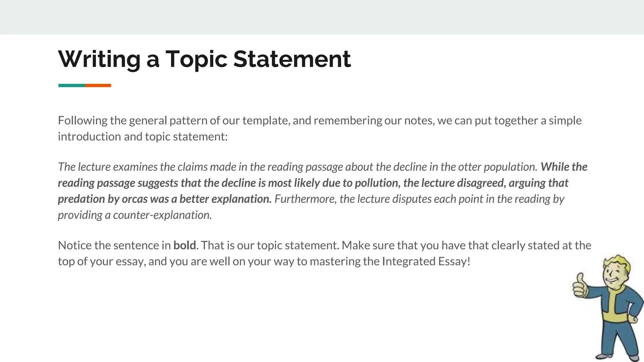Click the words "Integrated Essay!"
644x362 pixels.
(x=426, y=261)
